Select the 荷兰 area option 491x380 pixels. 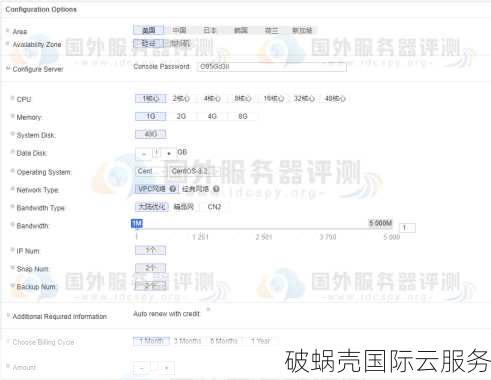271,30
